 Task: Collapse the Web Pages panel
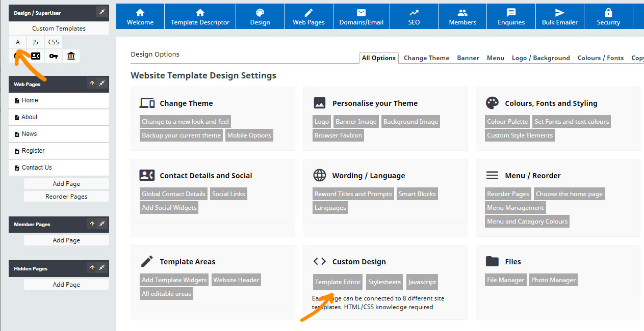[102, 84]
